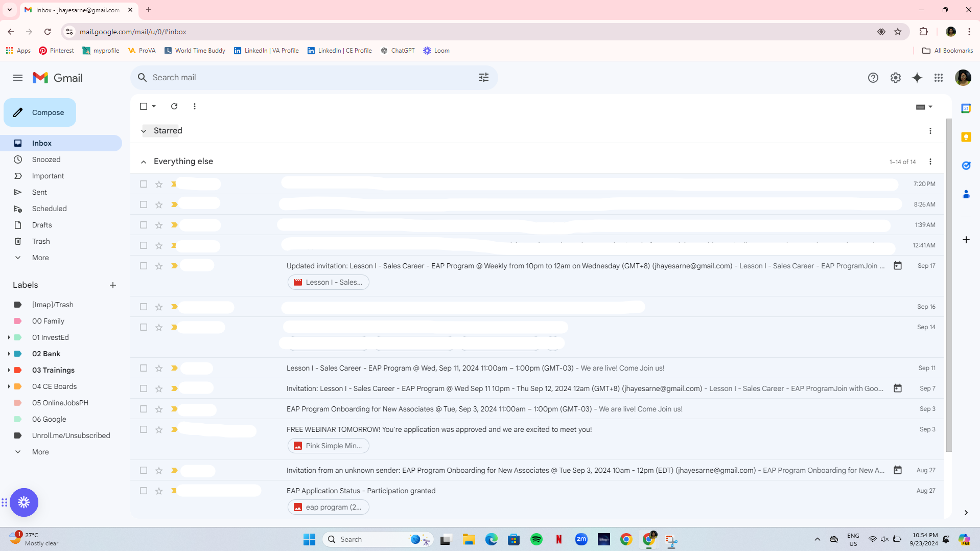Open Google Calendar side panel icon
The height and width of the screenshot is (551, 980).
pyautogui.click(x=966, y=108)
